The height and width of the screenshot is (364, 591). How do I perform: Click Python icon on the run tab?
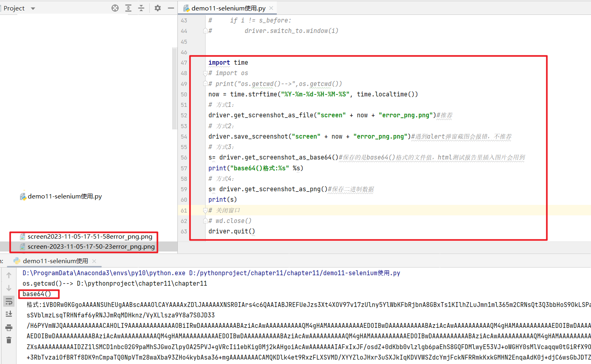pos(17,261)
